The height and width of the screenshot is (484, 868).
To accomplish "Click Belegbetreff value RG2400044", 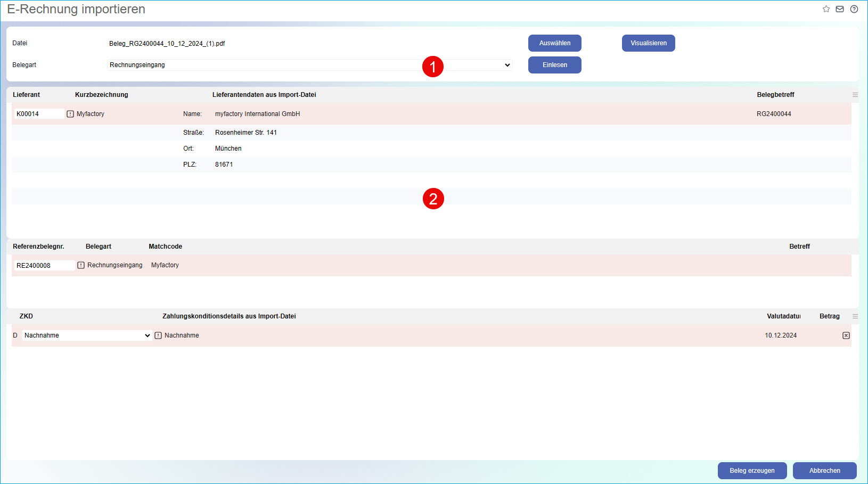I will [x=774, y=114].
